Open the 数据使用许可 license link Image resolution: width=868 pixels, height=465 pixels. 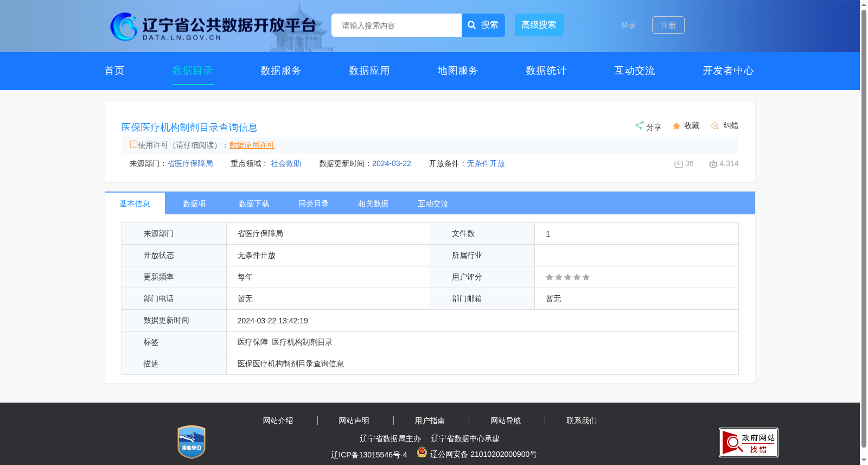pos(252,145)
